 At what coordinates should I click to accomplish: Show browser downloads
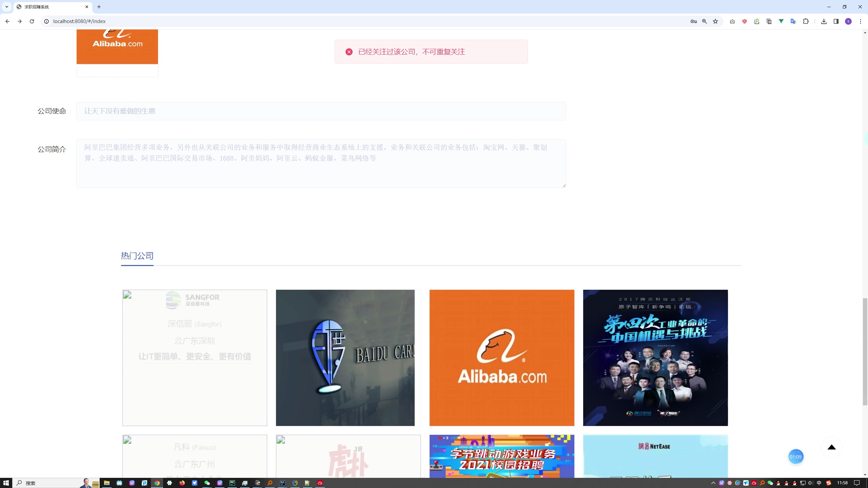(824, 21)
